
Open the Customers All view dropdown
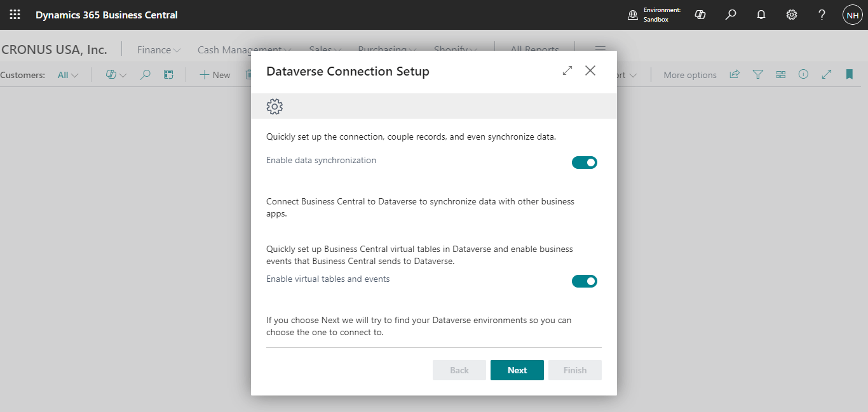tap(68, 75)
